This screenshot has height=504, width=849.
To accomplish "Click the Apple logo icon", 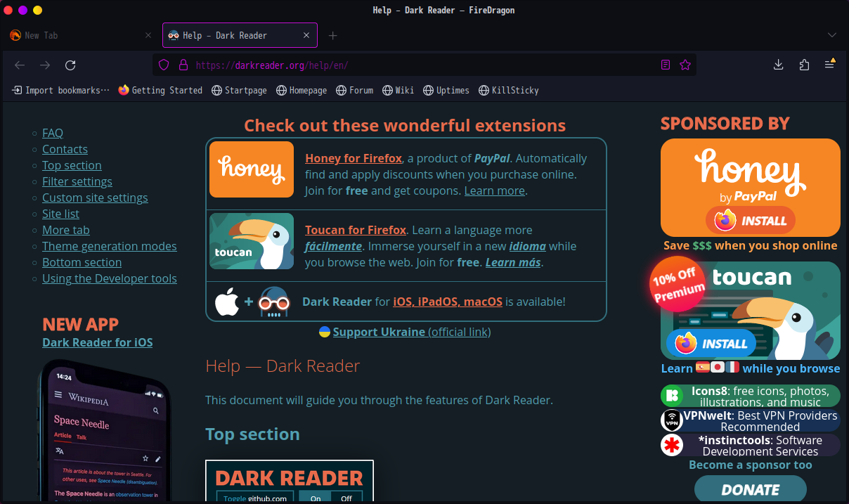I will 227,302.
